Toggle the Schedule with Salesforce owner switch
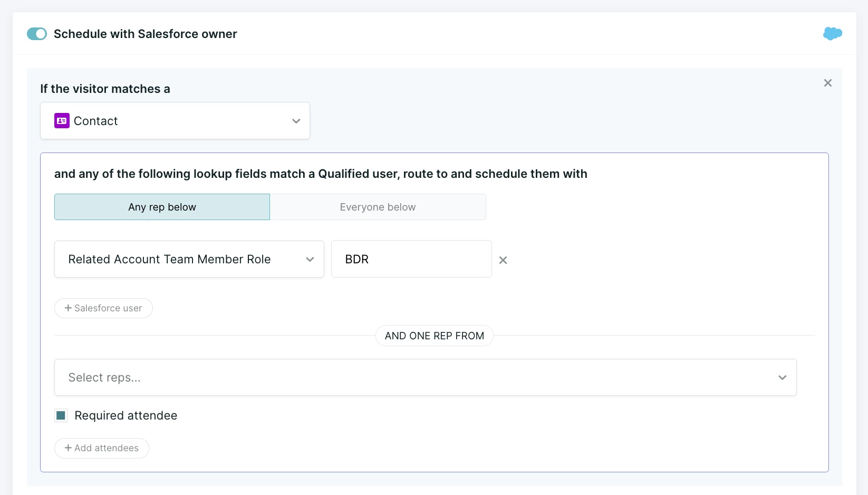This screenshot has height=495, width=868. pos(37,34)
